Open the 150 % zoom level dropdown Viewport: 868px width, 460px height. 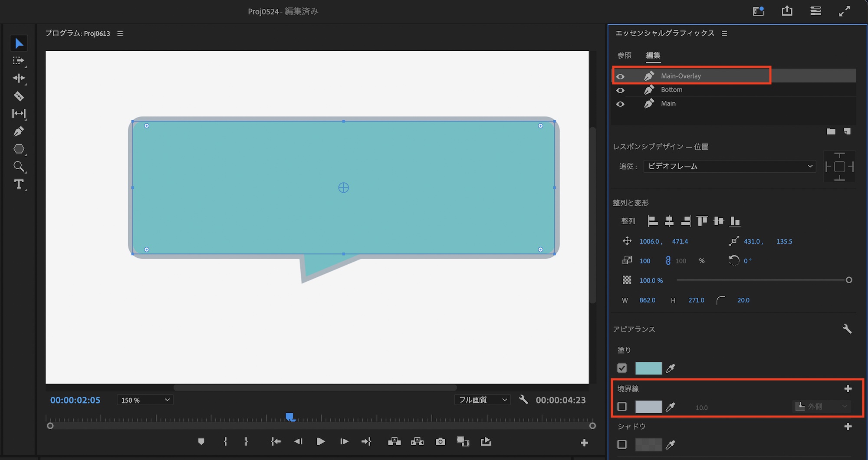[x=145, y=400]
